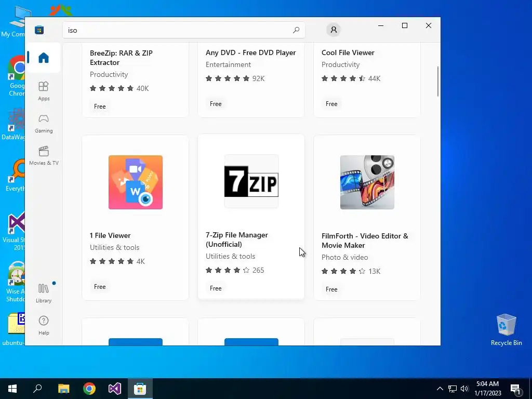Select the ubuntu file on desktop

14,329
